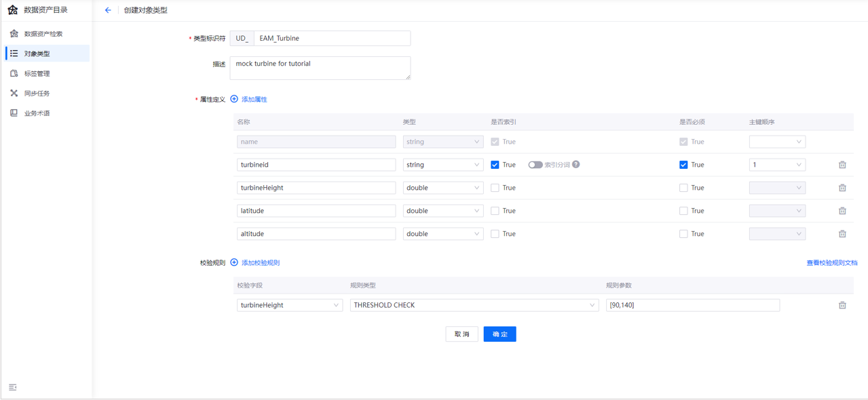
Task: Toggle the 索引分词 switch for turbineid
Action: click(535, 165)
